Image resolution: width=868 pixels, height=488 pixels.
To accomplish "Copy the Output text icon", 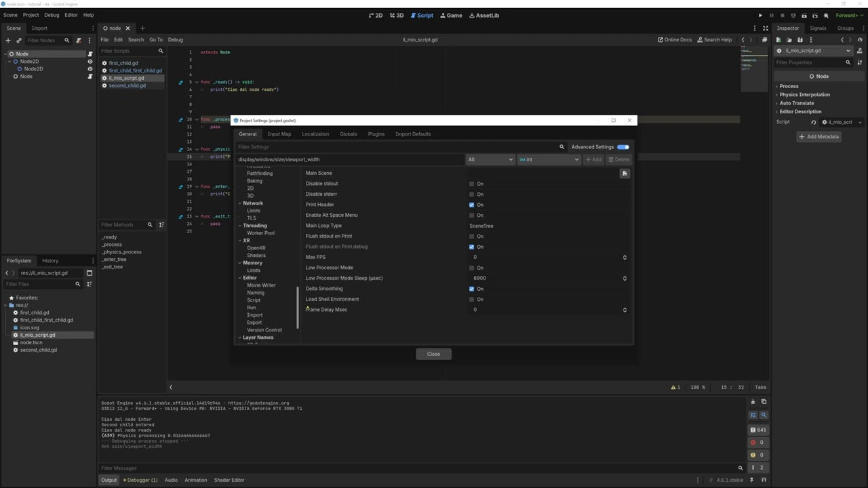I will [x=764, y=402].
